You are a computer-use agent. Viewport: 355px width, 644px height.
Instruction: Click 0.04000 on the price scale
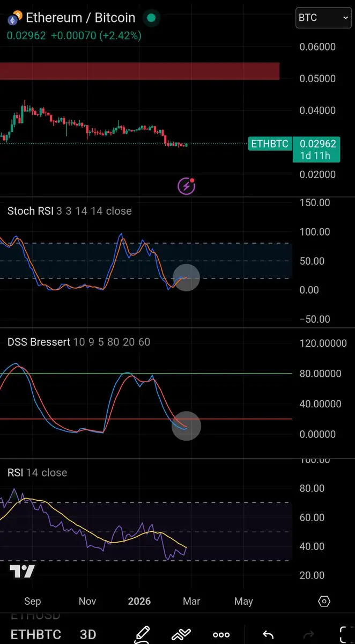click(317, 111)
